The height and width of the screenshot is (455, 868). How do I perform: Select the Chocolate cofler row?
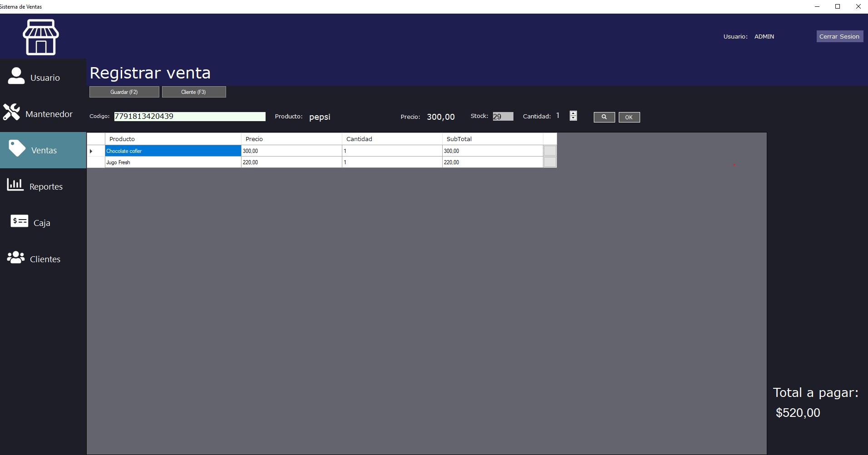173,151
